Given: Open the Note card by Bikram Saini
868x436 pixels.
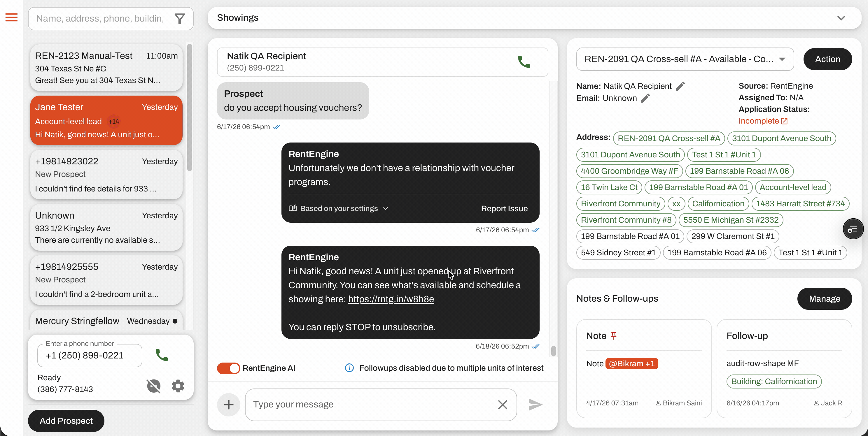Looking at the screenshot, I should pyautogui.click(x=644, y=369).
